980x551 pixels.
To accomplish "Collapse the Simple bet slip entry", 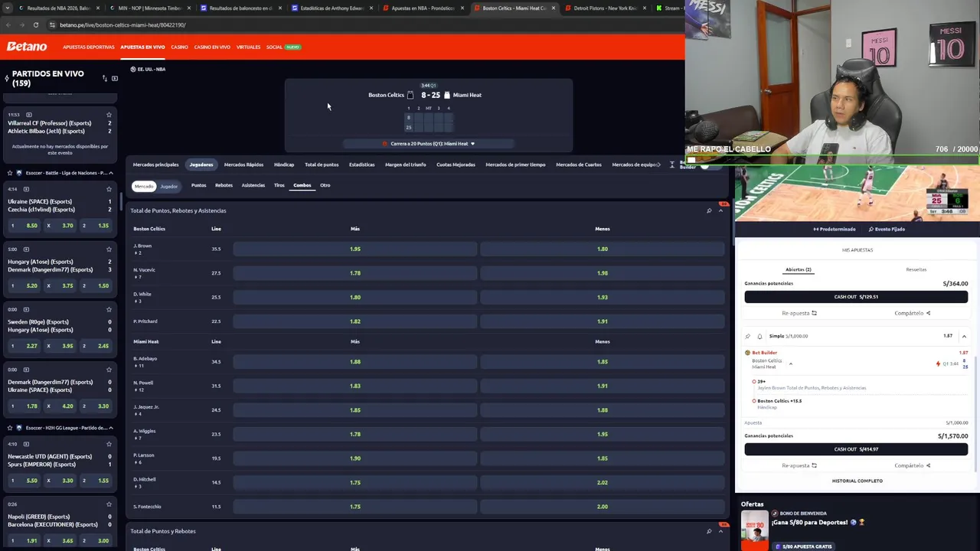I will tap(964, 336).
